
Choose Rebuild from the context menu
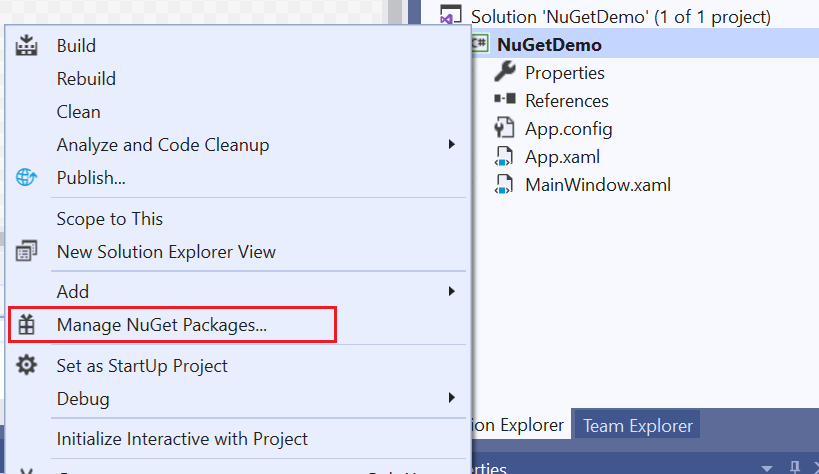point(86,79)
